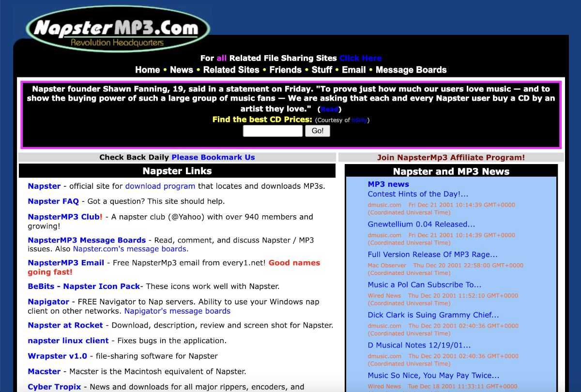The height and width of the screenshot is (392, 581).
Task: Click the Go! button
Action: (x=318, y=131)
